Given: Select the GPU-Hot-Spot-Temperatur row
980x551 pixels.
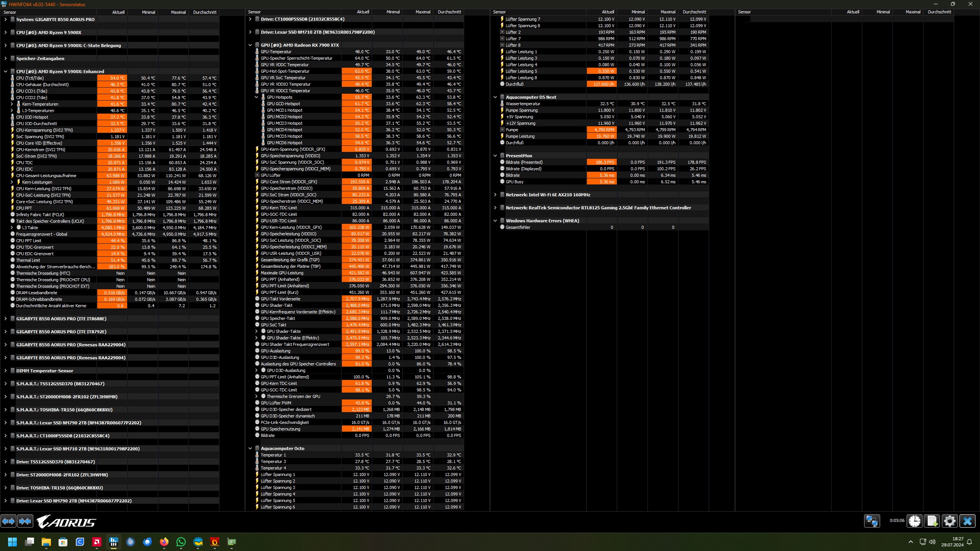Looking at the screenshot, I should (x=285, y=71).
